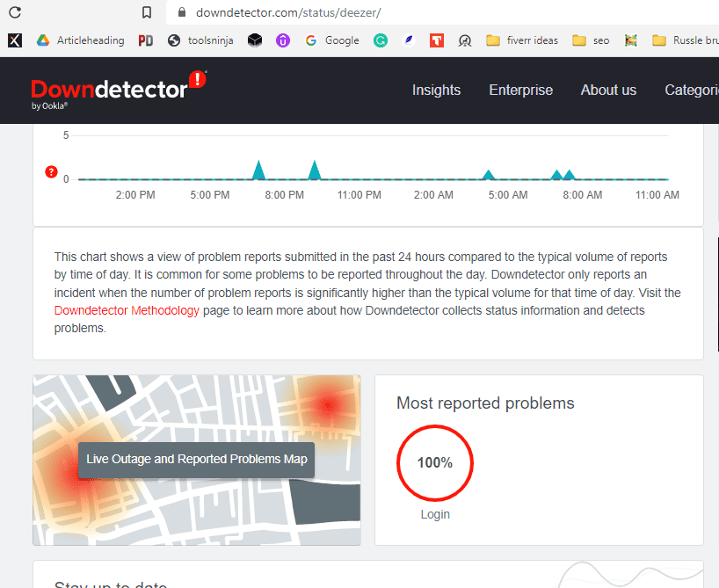Click the chart spike before 5:00 AM

coord(489,175)
